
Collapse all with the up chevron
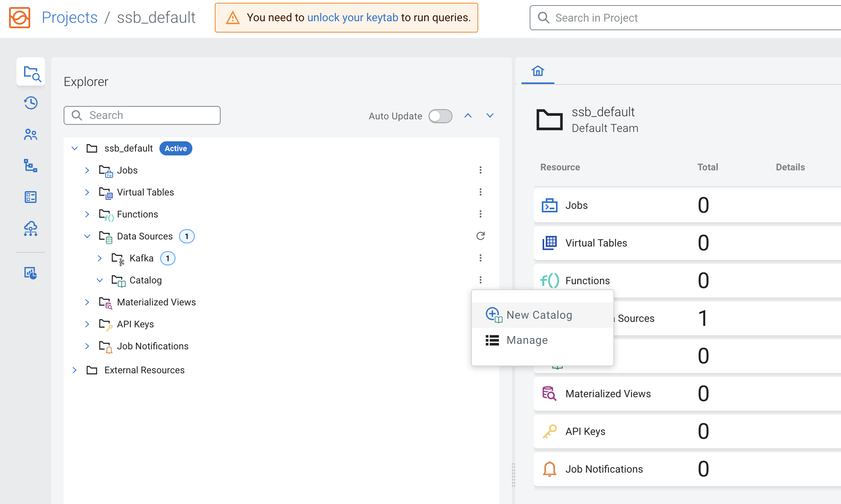[x=468, y=116]
